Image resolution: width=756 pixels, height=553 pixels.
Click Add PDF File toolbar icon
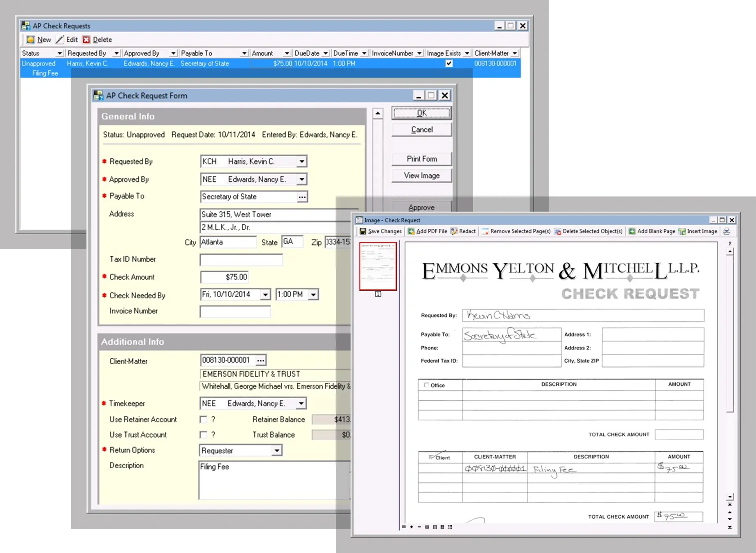411,231
